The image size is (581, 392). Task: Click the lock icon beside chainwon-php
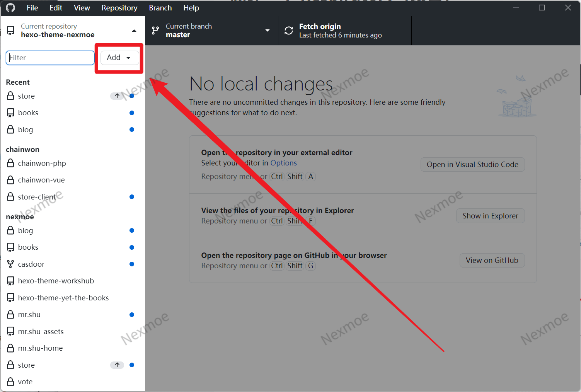[x=10, y=163]
